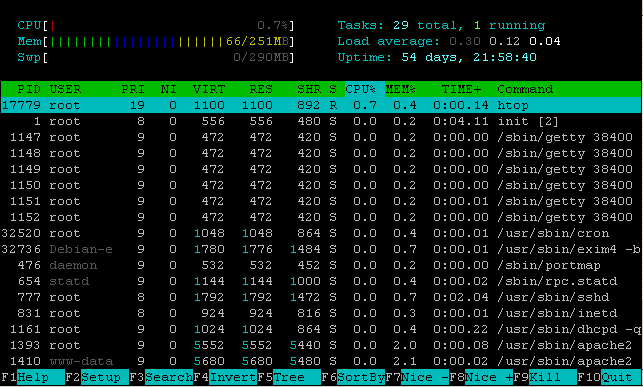The height and width of the screenshot is (387, 643).
Task: Click the Debian-e user name
Action: (81, 249)
